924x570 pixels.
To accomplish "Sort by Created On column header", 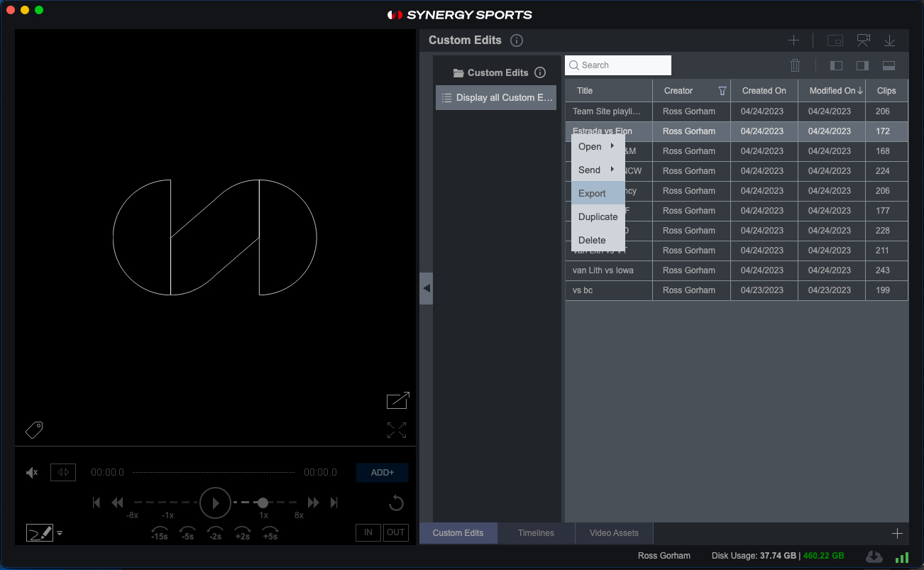I will (764, 91).
